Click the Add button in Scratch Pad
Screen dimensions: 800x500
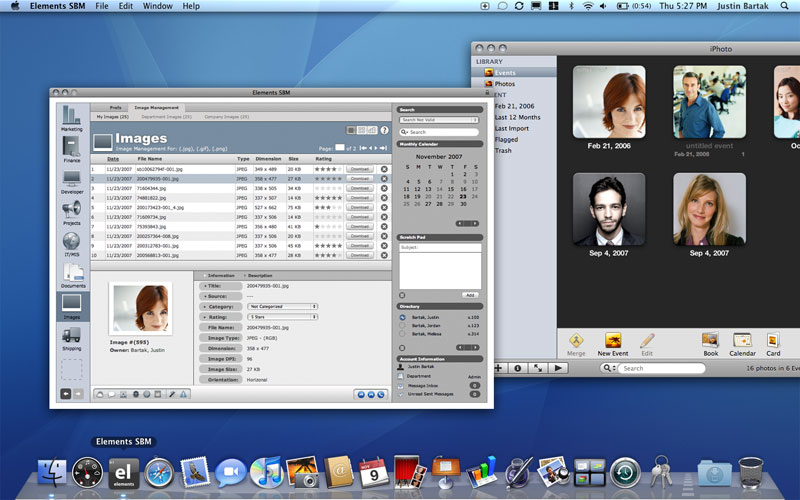469,295
